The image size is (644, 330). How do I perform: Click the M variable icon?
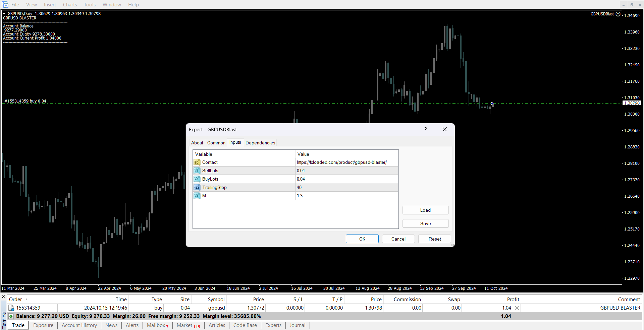click(x=197, y=196)
